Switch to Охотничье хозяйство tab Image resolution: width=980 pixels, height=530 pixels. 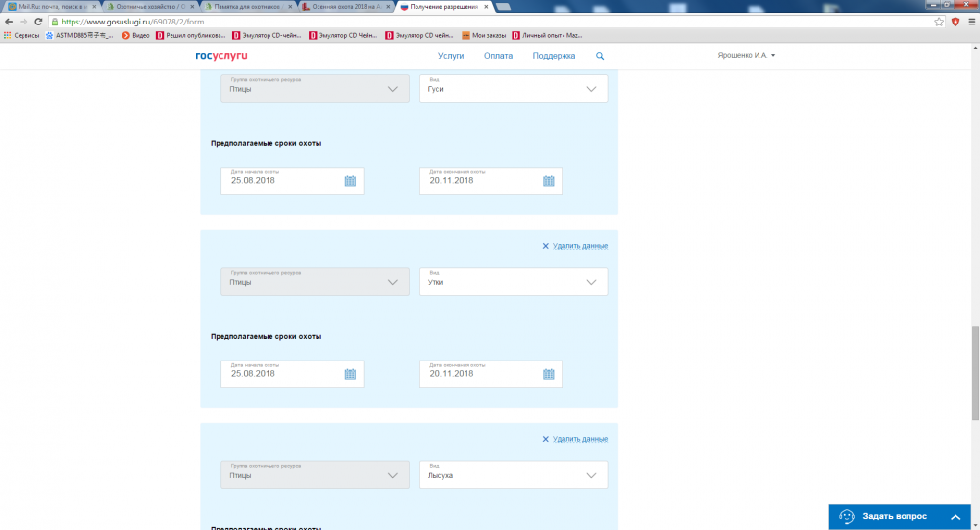tap(149, 7)
